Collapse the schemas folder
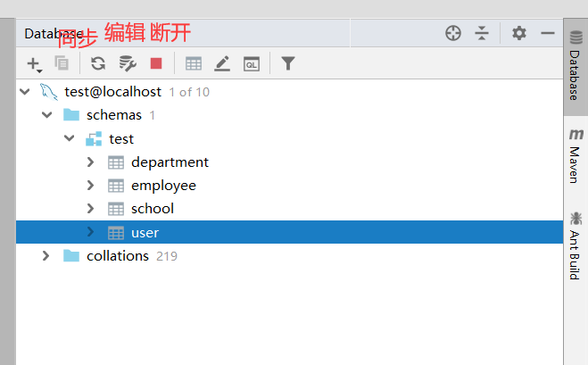Viewport: 588px width, 365px height. click(47, 115)
